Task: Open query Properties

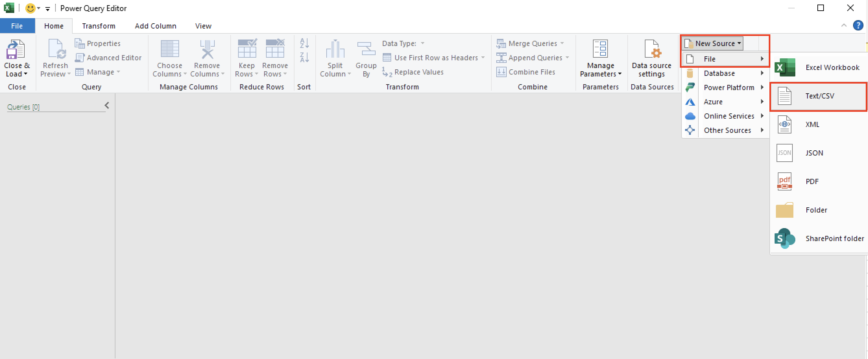Action: (97, 43)
